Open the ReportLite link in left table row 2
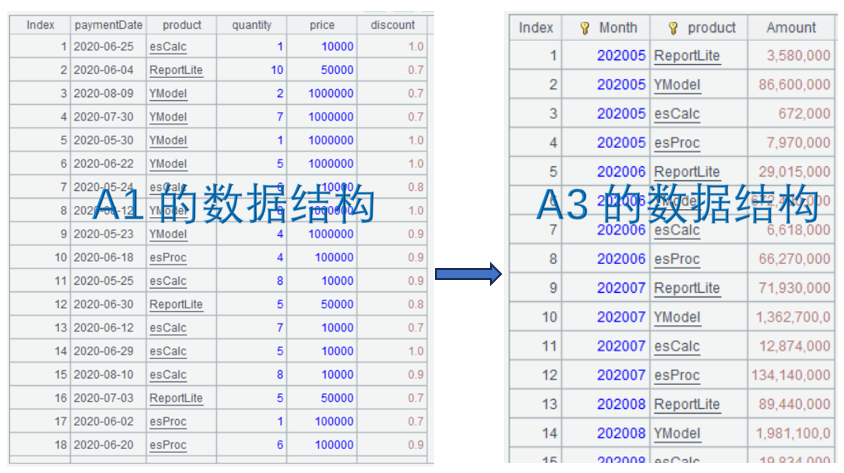844x473 pixels. coord(176,70)
